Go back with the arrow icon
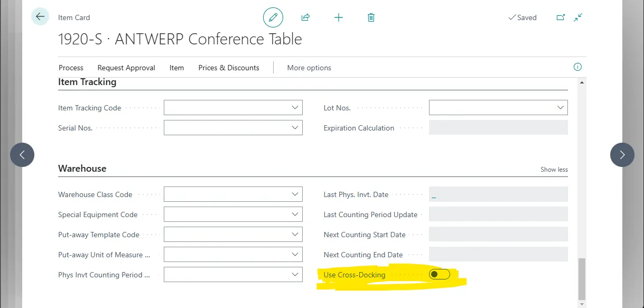The height and width of the screenshot is (308, 644). click(40, 17)
